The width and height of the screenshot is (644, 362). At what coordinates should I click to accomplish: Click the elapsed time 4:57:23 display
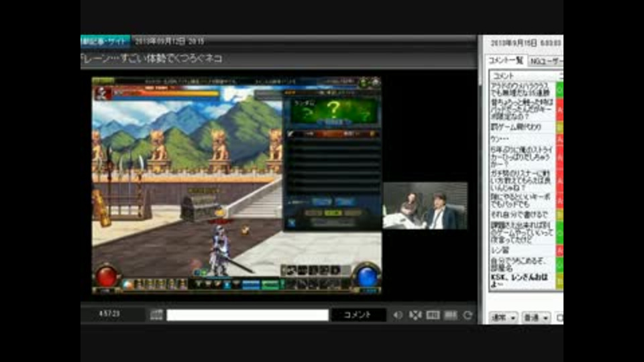point(109,314)
